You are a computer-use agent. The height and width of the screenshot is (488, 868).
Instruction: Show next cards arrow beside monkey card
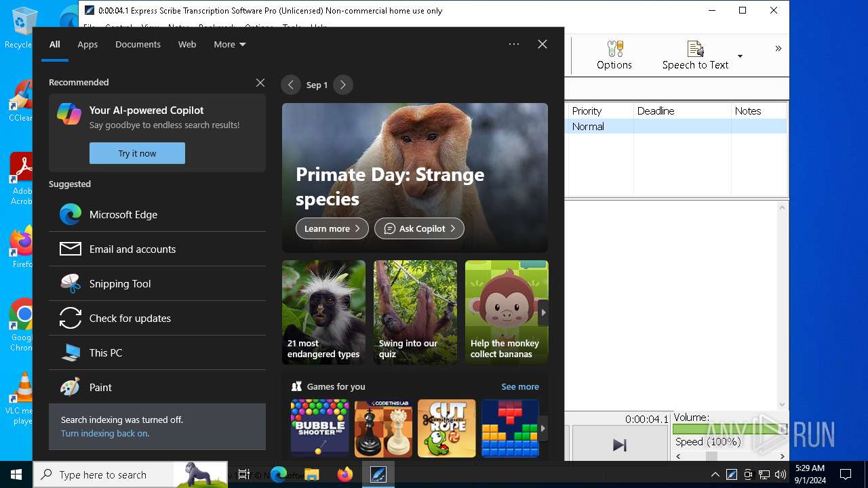tap(542, 312)
